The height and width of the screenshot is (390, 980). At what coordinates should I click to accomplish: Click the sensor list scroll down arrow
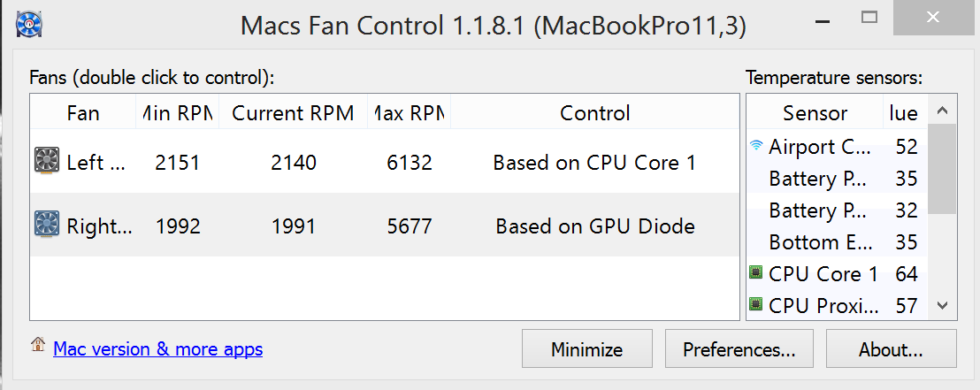coord(943,306)
